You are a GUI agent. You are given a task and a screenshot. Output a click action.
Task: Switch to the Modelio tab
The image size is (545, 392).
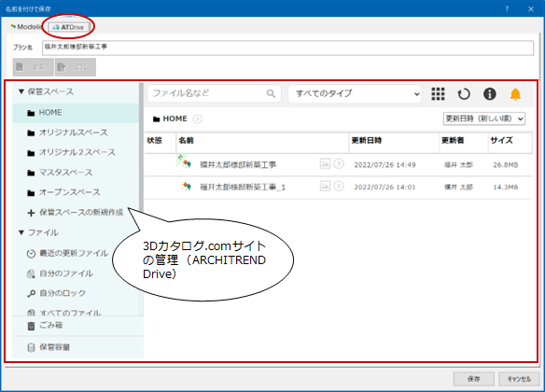pos(26,27)
